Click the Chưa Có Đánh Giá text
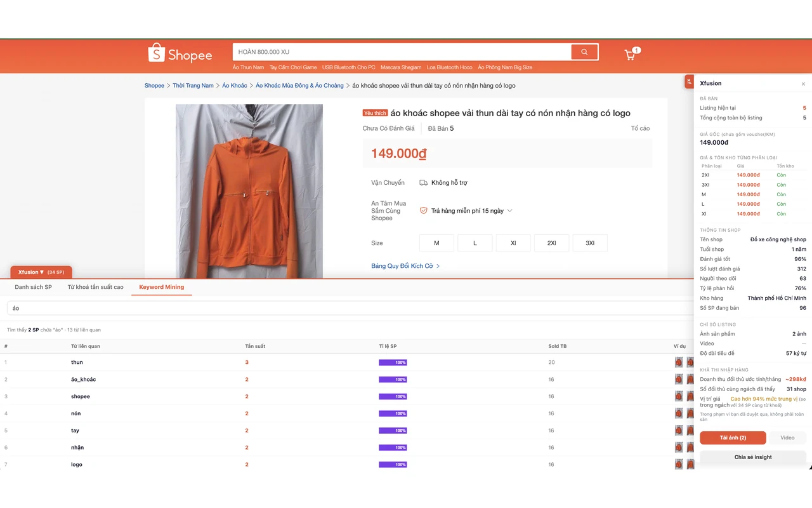 388,128
